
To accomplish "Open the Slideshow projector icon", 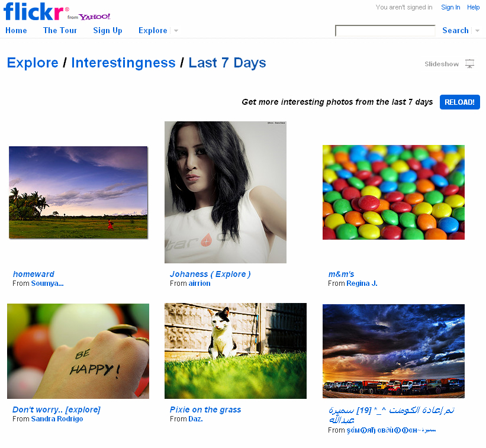I will pyautogui.click(x=469, y=64).
